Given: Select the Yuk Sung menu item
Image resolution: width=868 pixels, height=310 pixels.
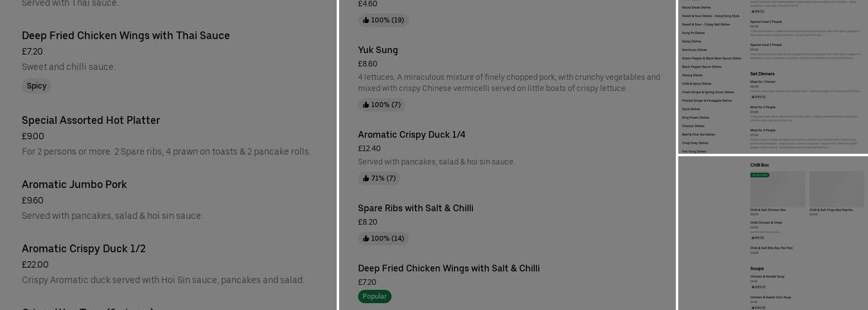Looking at the screenshot, I should click(378, 50).
